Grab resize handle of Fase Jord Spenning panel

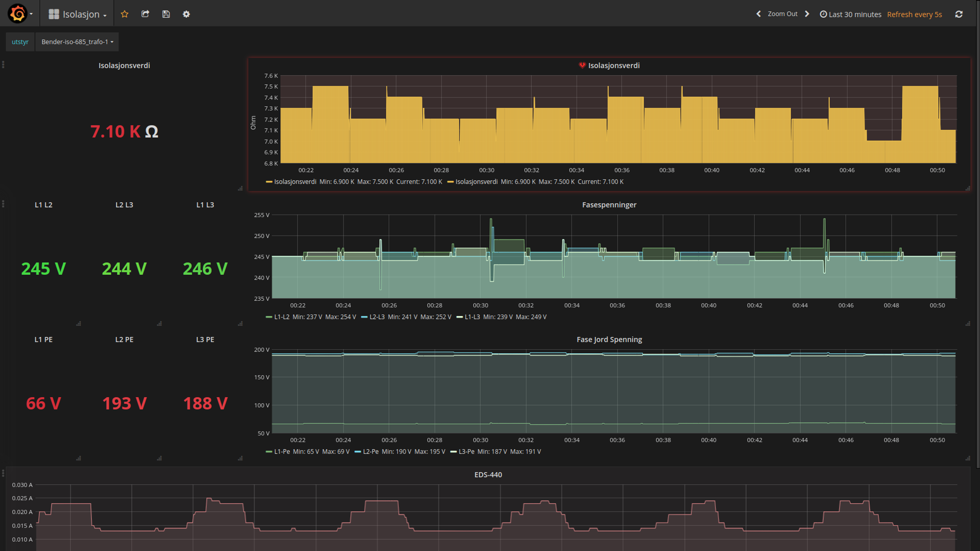(x=968, y=458)
